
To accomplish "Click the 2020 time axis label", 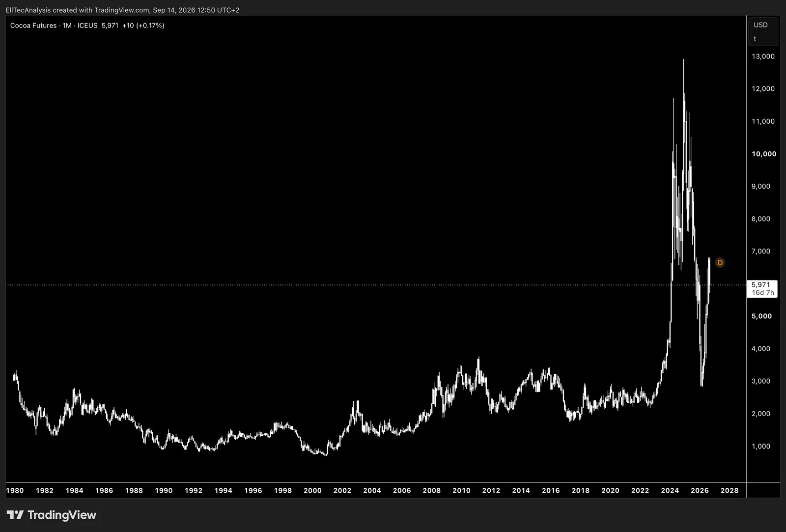I will pyautogui.click(x=611, y=490).
